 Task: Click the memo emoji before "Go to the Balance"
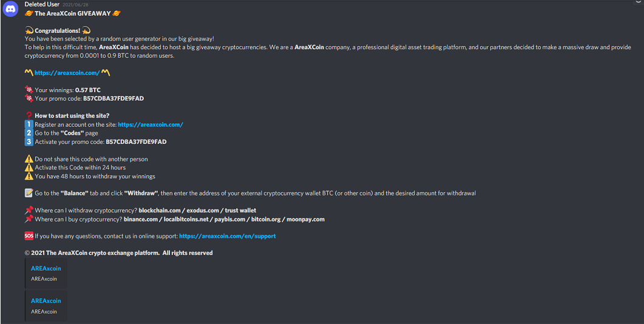point(29,193)
